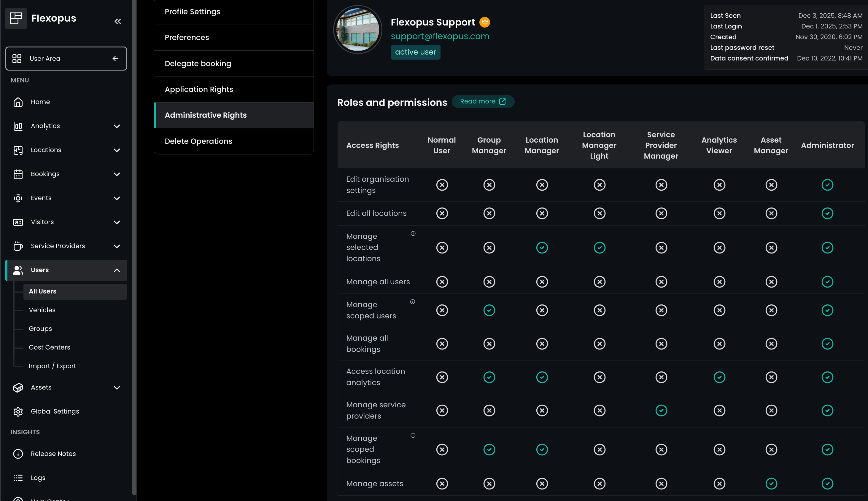Open the Delete Operations tab
Viewport: 868px width, 501px height.
[x=199, y=141]
